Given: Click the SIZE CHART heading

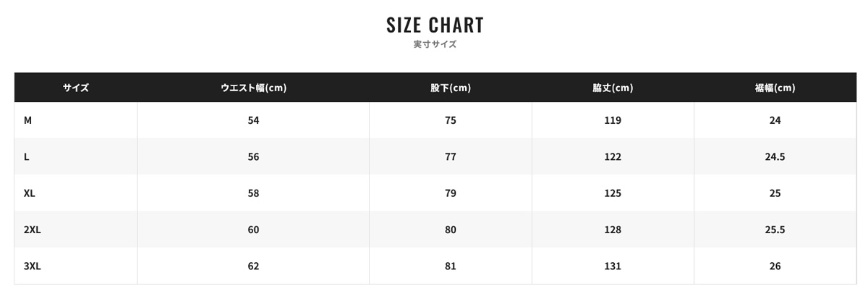Looking at the screenshot, I should tap(435, 25).
